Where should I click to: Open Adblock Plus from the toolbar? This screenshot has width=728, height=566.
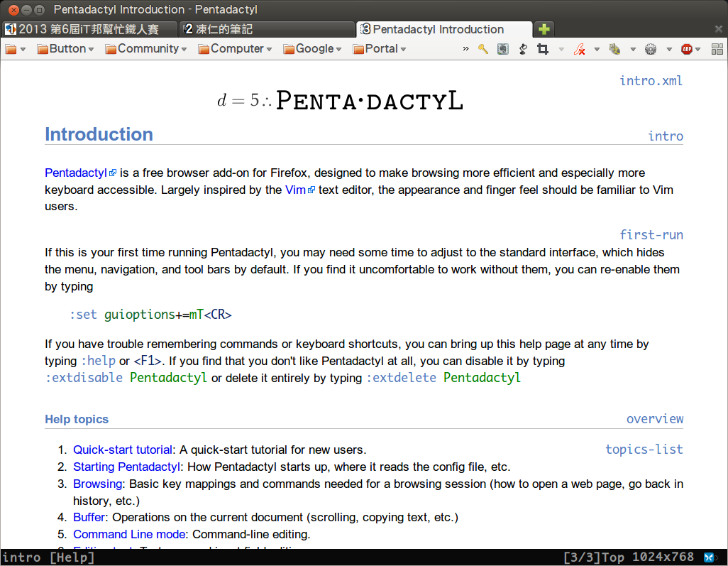click(x=686, y=50)
